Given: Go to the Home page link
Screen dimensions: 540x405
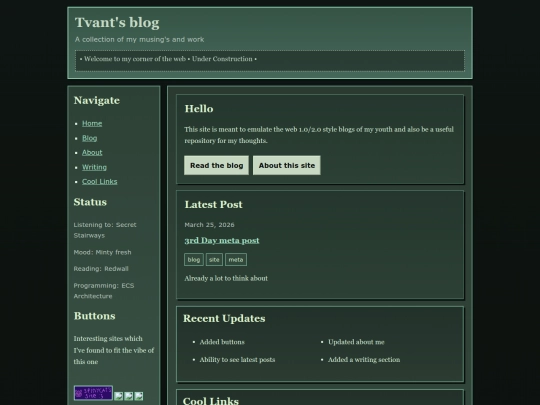Looking at the screenshot, I should (92, 123).
